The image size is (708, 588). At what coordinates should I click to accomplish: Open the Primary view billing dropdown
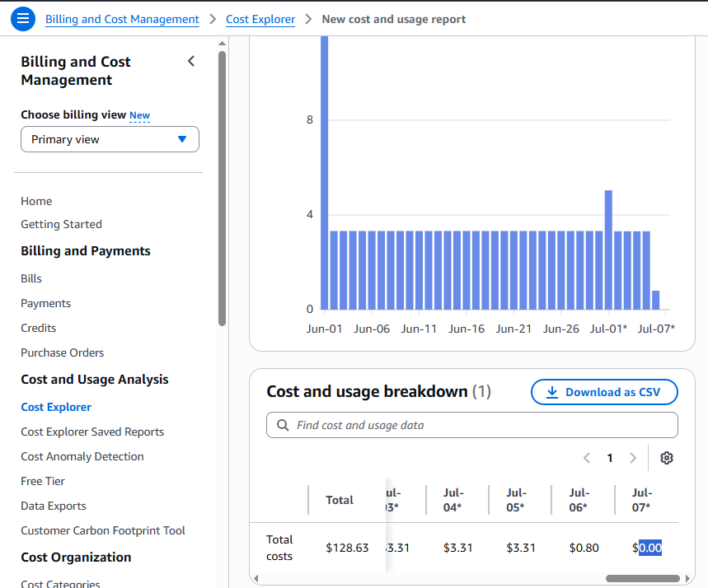point(110,139)
